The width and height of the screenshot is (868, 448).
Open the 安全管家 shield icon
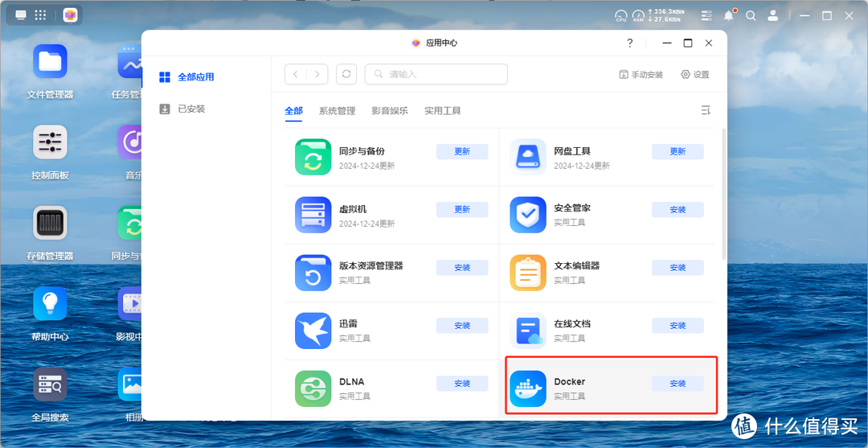(x=527, y=215)
